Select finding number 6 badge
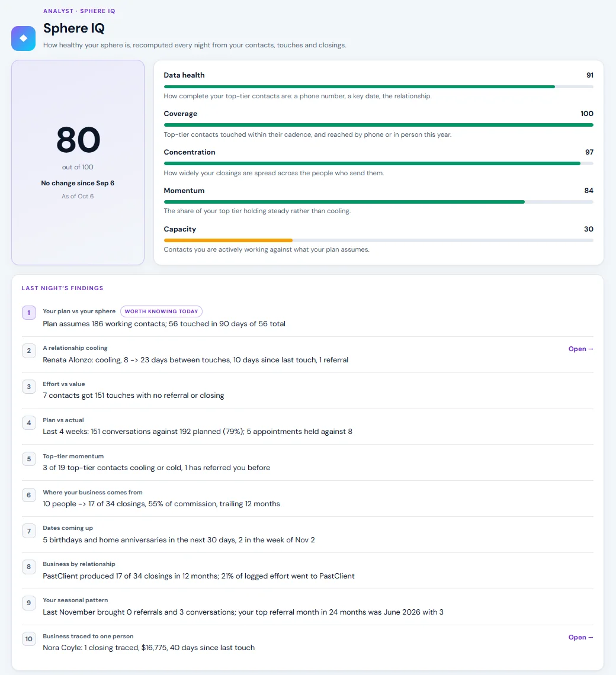616x675 pixels. (x=29, y=495)
